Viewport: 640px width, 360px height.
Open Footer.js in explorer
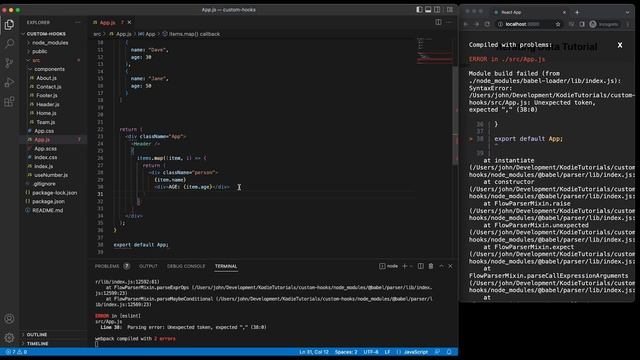tap(47, 96)
